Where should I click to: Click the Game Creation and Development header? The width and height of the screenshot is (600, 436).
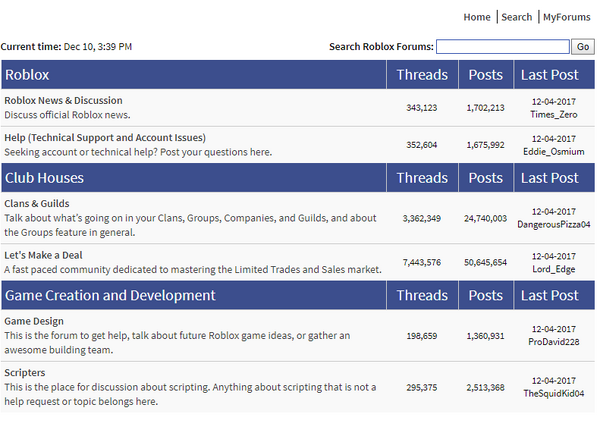(x=110, y=296)
